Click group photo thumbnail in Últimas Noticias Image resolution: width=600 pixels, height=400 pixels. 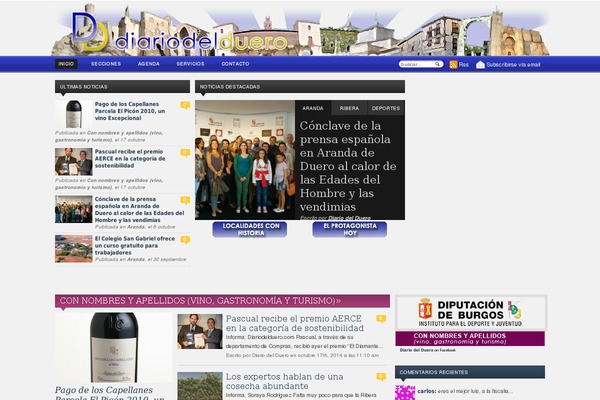point(74,209)
